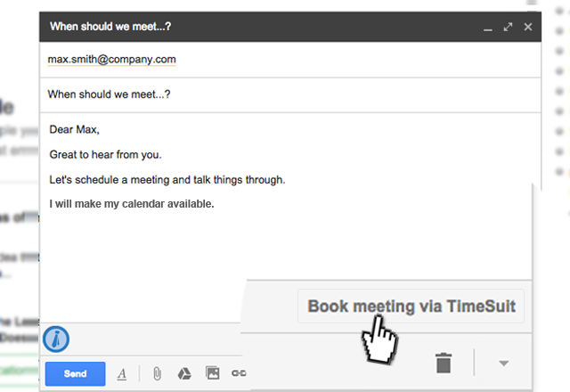Open more options dropdown arrow
This screenshot has width=570, height=392.
(503, 363)
